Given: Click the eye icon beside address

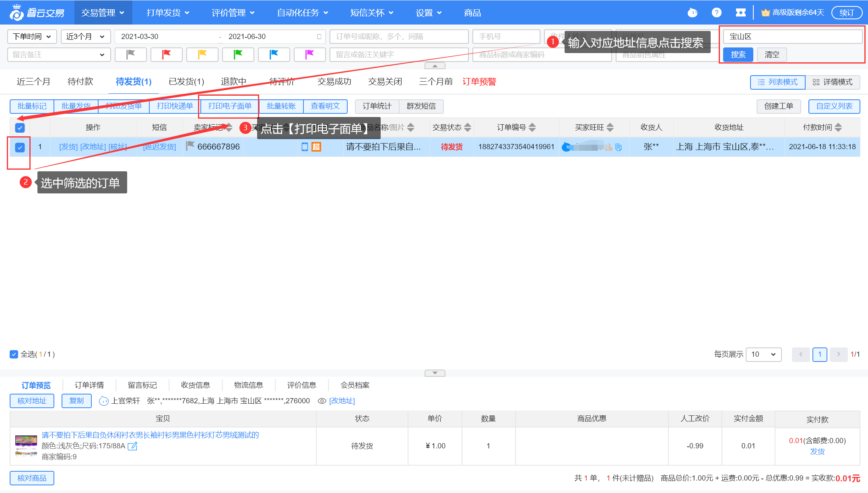Looking at the screenshot, I should click(322, 401).
